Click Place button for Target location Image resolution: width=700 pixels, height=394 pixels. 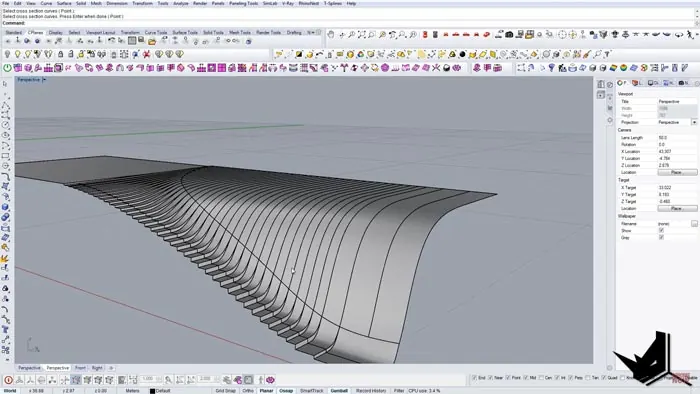677,208
